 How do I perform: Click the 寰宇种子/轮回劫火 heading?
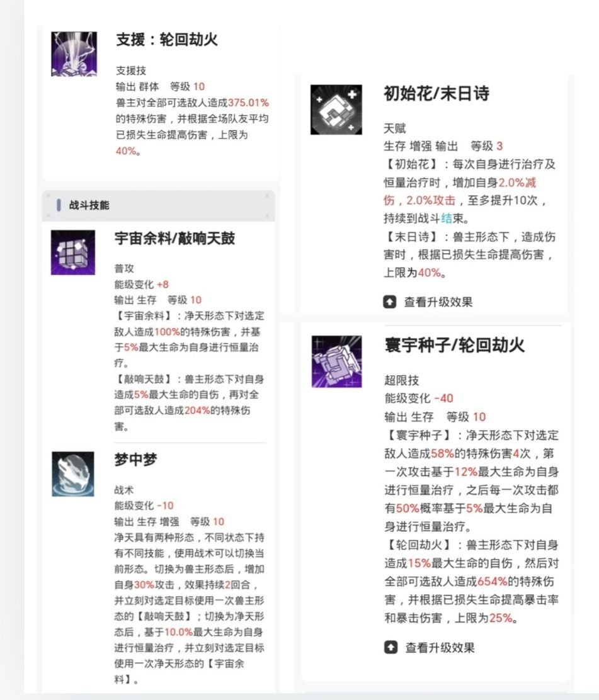[x=454, y=345]
